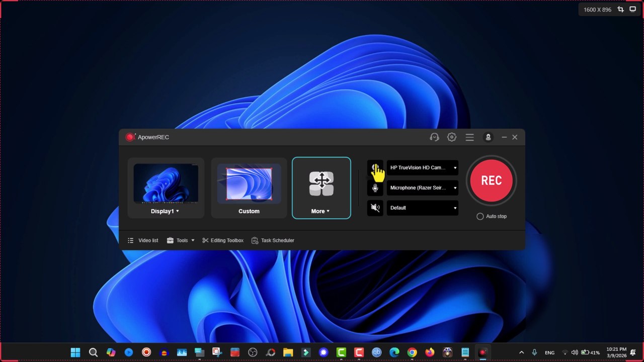Toggle the muted system sound speaker icon

(x=375, y=208)
